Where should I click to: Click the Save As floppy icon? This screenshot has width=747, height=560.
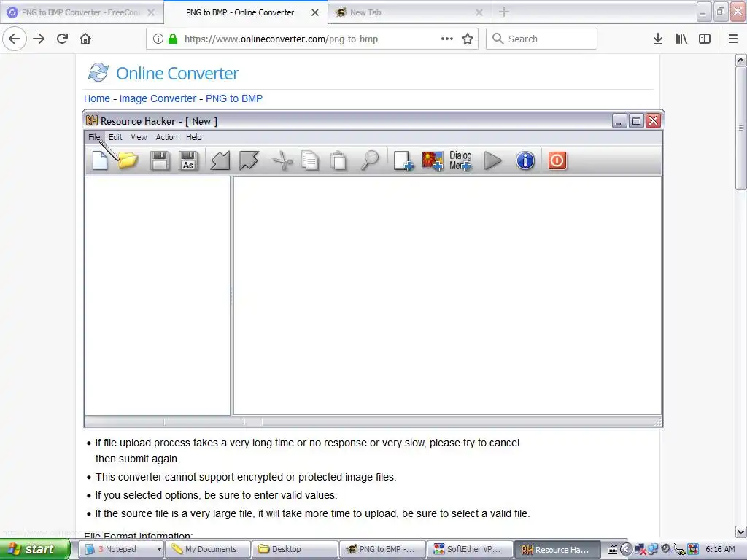pos(189,160)
